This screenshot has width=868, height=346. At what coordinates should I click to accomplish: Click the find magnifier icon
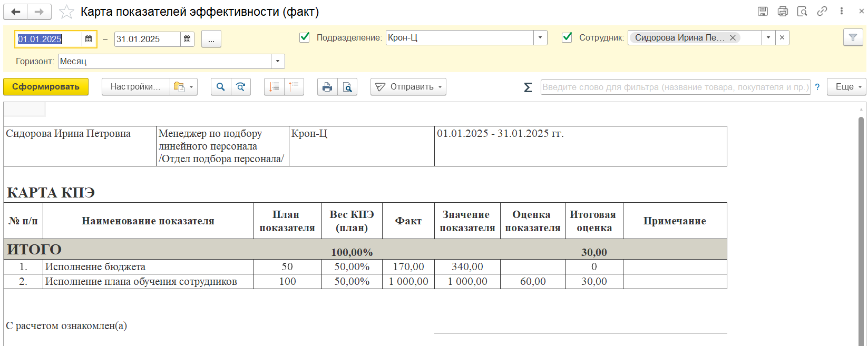point(221,87)
